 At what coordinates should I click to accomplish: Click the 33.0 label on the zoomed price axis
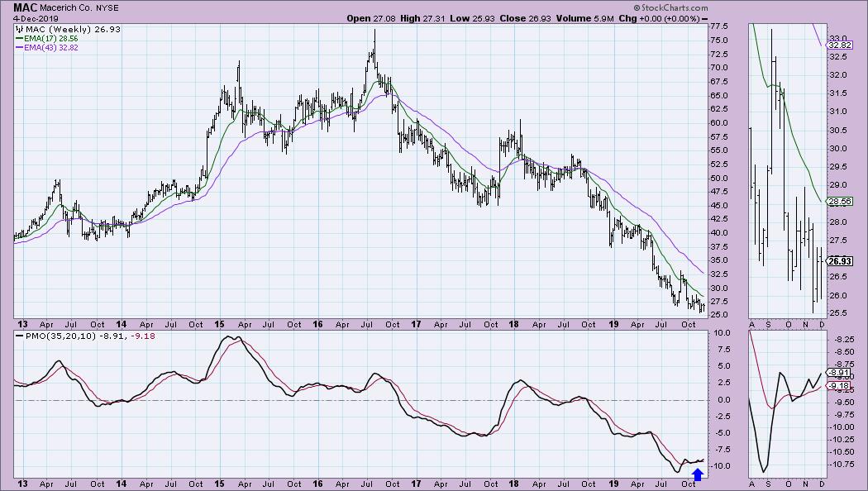pos(837,38)
